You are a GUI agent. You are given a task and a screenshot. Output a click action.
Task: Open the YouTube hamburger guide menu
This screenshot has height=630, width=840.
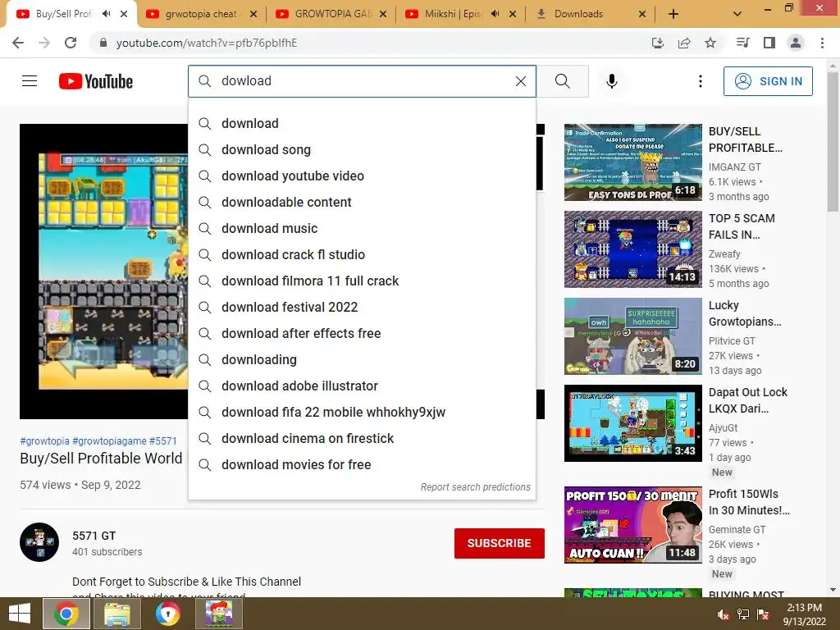[30, 81]
